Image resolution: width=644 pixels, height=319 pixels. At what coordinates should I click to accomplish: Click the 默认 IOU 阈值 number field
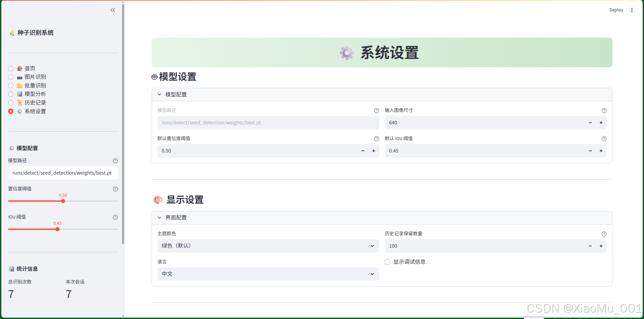(x=485, y=151)
